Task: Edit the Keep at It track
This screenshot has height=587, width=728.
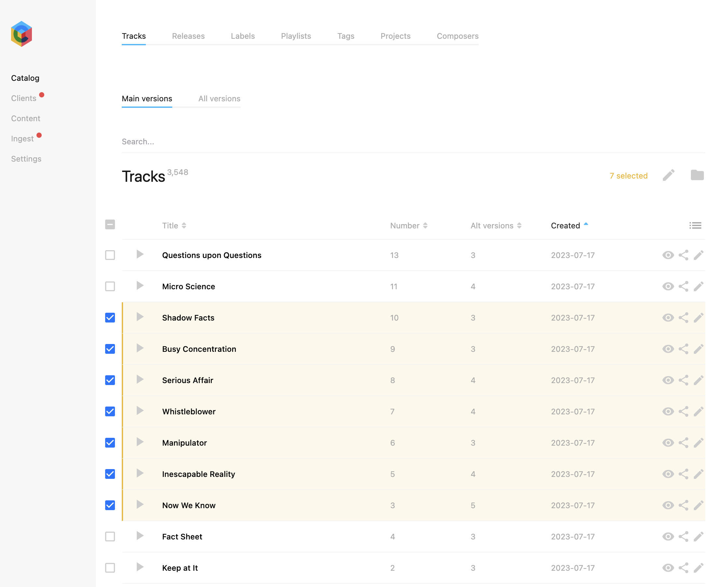Action: (x=699, y=568)
